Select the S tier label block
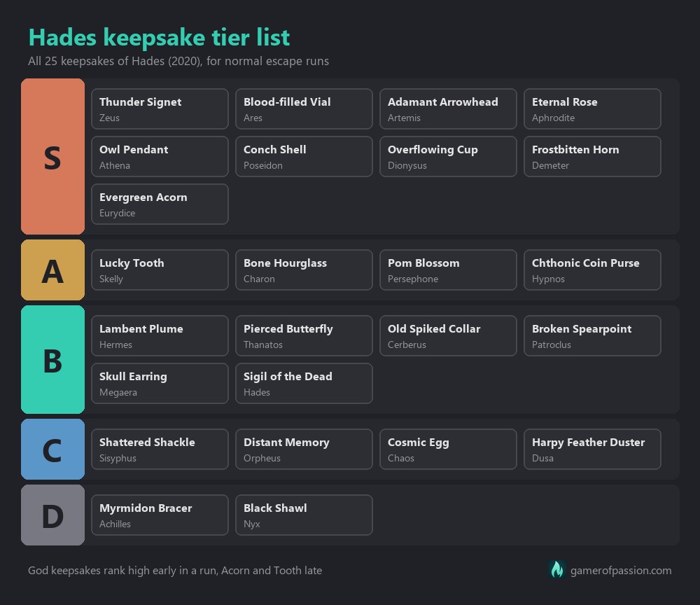The height and width of the screenshot is (605, 700). coord(52,156)
